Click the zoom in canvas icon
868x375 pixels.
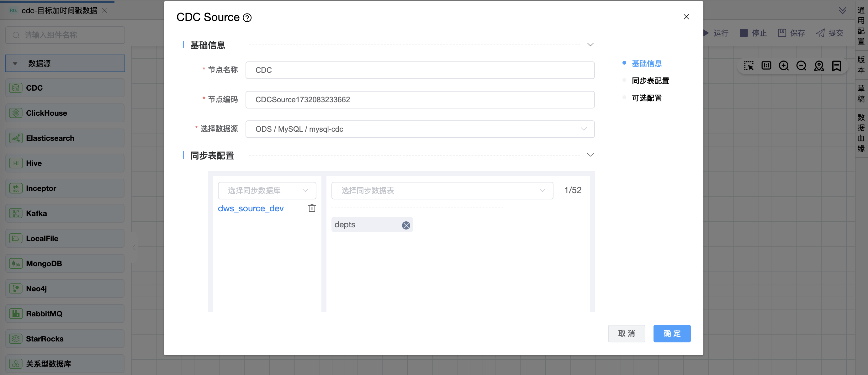point(783,66)
